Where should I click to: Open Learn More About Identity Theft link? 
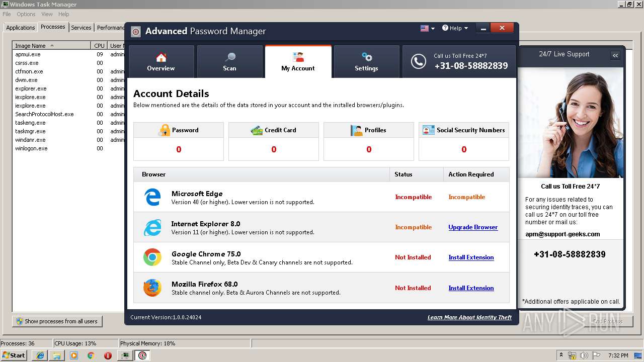(469, 317)
